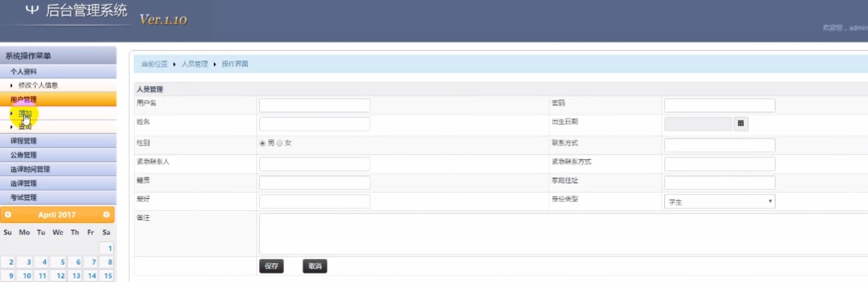Select day 2 in the April calendar

pyautogui.click(x=9, y=262)
